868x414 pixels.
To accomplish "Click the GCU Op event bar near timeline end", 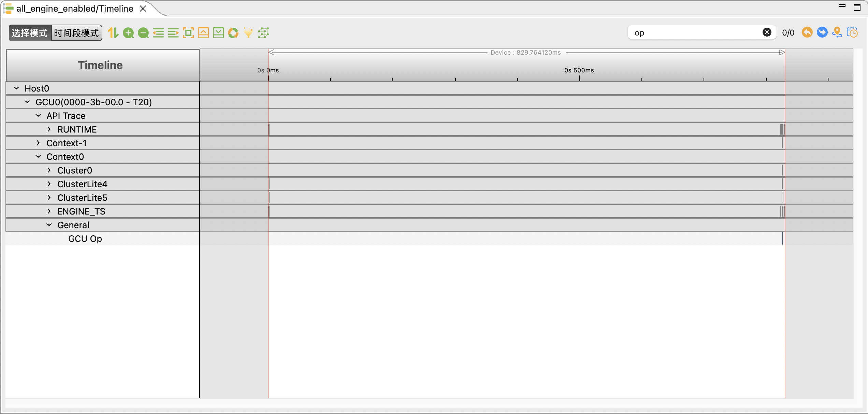I will pos(782,238).
